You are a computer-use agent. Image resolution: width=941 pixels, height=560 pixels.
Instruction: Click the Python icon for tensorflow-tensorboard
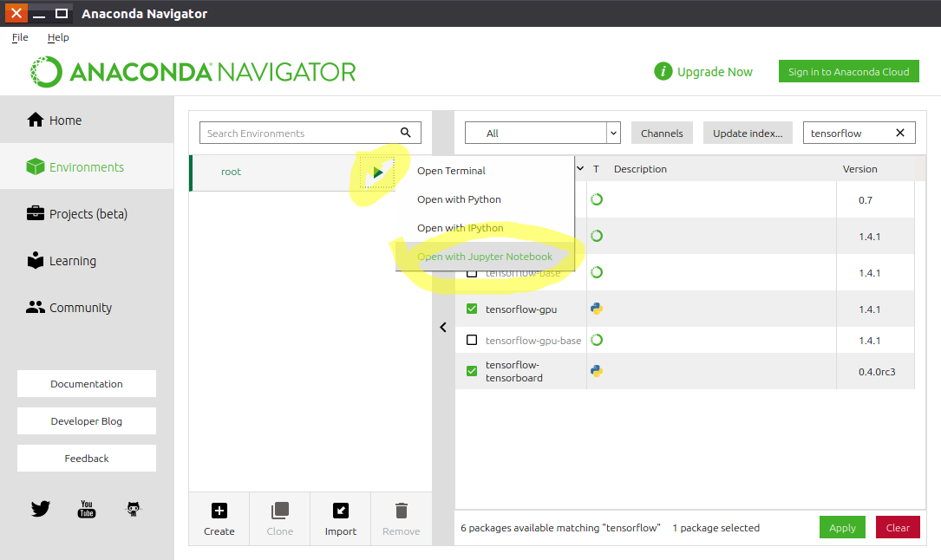pos(597,371)
